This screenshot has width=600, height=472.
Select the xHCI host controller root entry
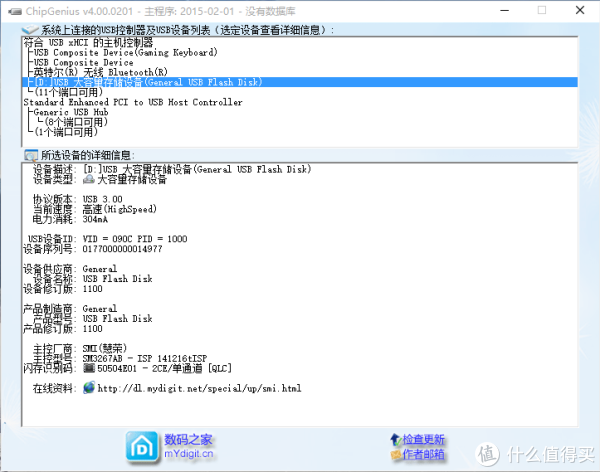(88, 42)
